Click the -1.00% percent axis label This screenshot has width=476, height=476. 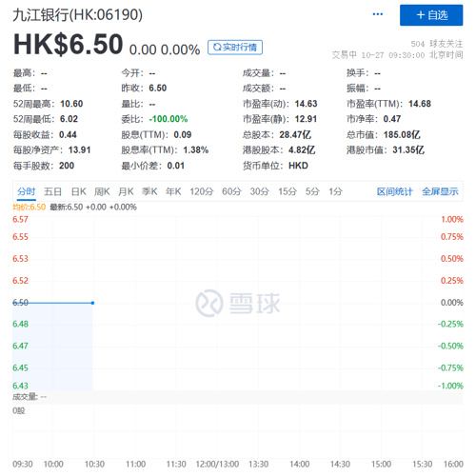450,386
